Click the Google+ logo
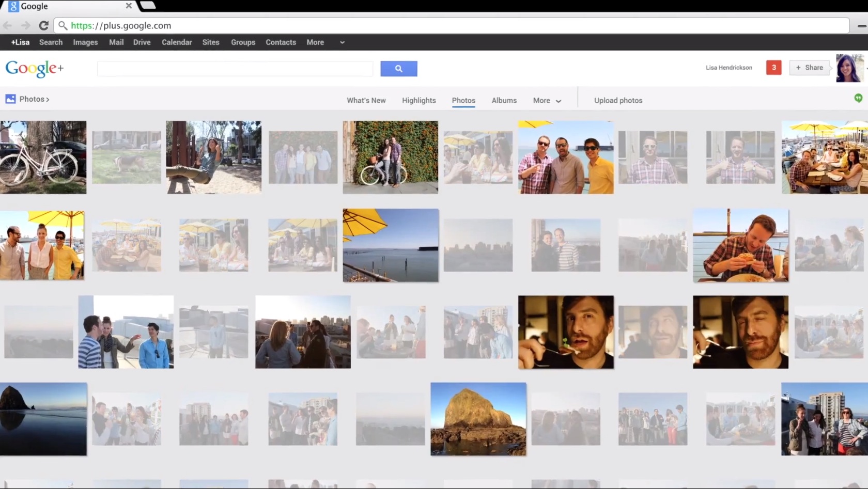The width and height of the screenshot is (868, 489). pos(34,68)
